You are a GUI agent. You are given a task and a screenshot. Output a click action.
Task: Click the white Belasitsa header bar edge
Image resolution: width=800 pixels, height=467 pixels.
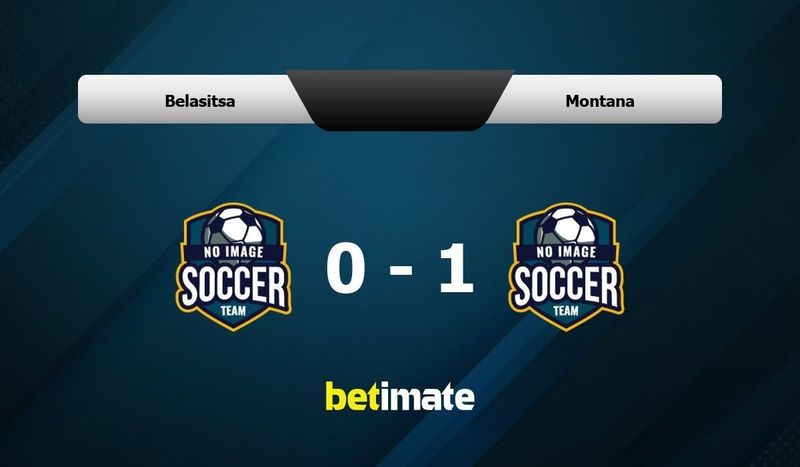[187, 99]
